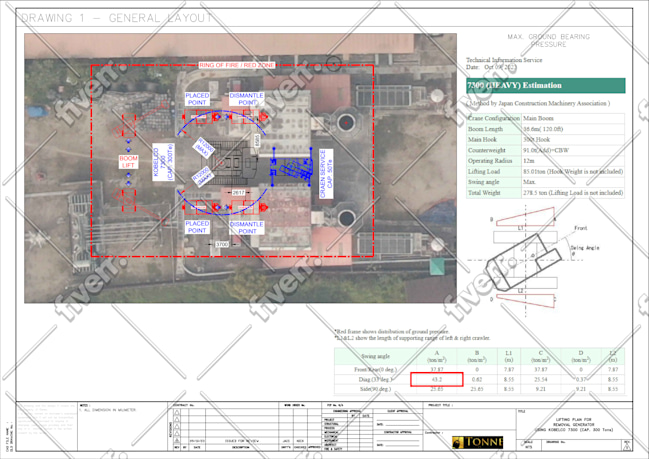Image resolution: width=649 pixels, height=459 pixels.
Task: Select the '350t Hook' value
Action: tap(536, 139)
